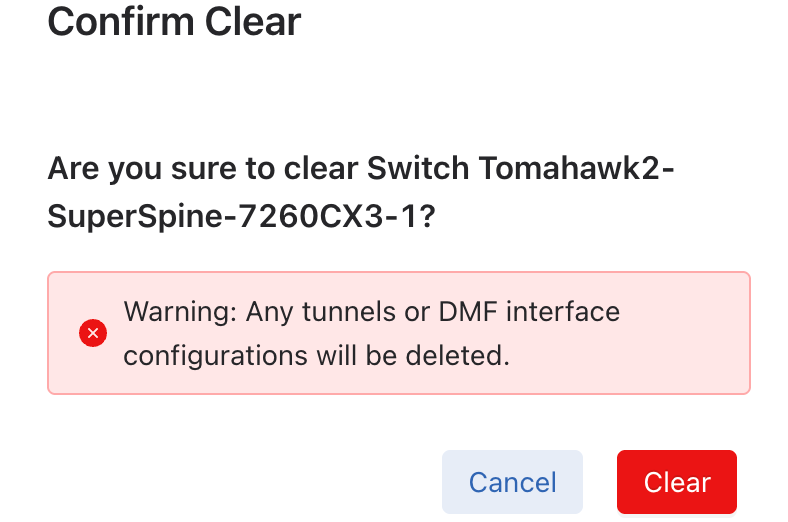Click the word Clear in the heading

click(252, 21)
